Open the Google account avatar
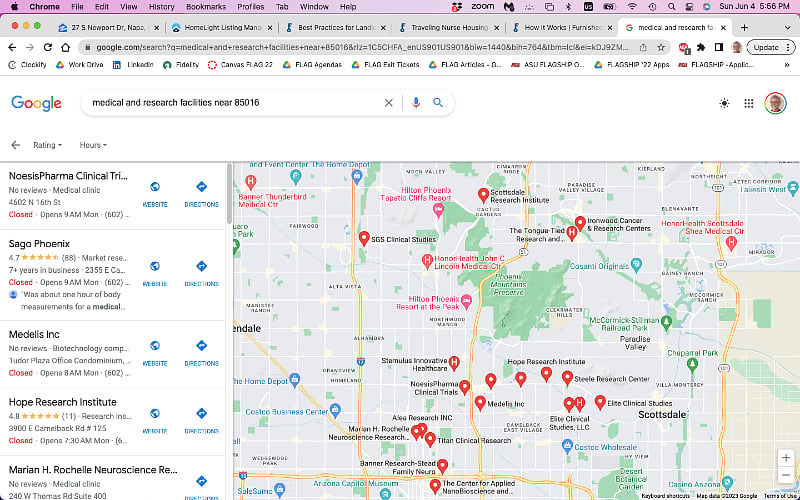The image size is (800, 500). tap(775, 103)
